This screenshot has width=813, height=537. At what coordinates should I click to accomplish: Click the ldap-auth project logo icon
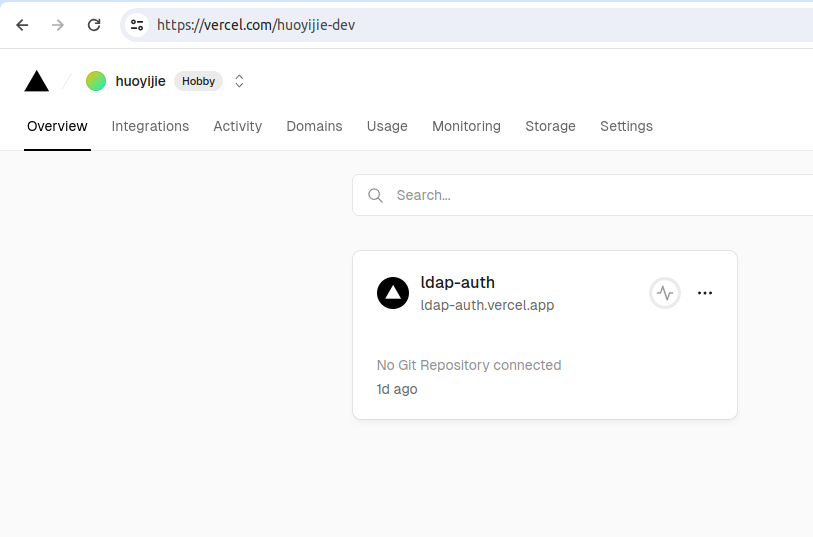[x=393, y=293]
